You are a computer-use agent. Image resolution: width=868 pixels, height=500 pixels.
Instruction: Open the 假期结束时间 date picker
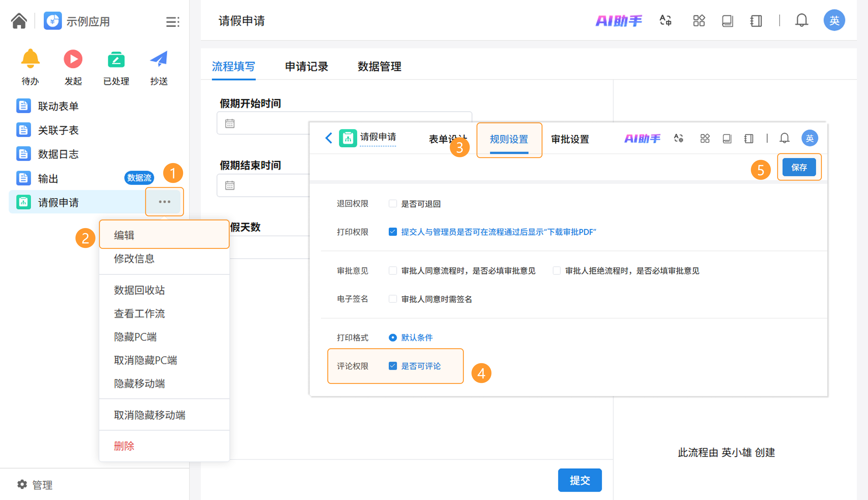point(230,185)
